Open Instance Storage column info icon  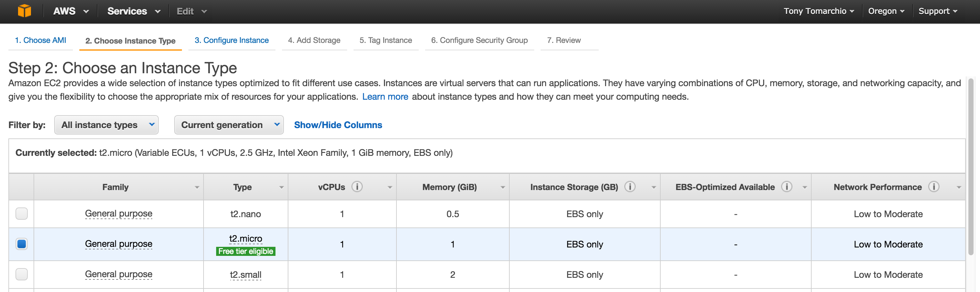630,186
